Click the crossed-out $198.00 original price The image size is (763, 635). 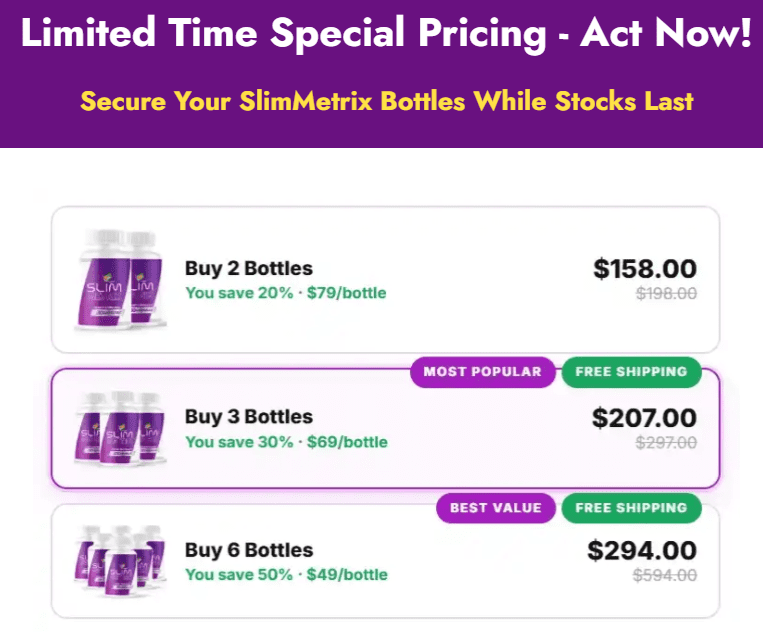coord(666,293)
